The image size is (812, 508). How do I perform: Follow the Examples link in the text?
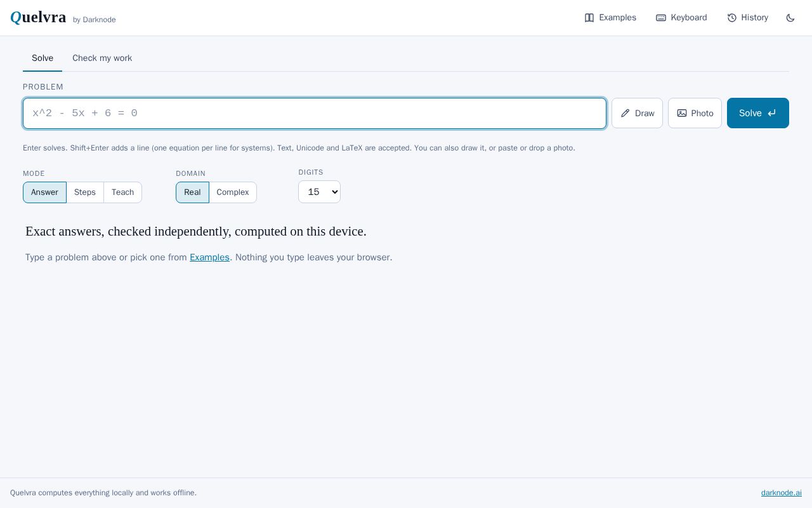pos(209,257)
